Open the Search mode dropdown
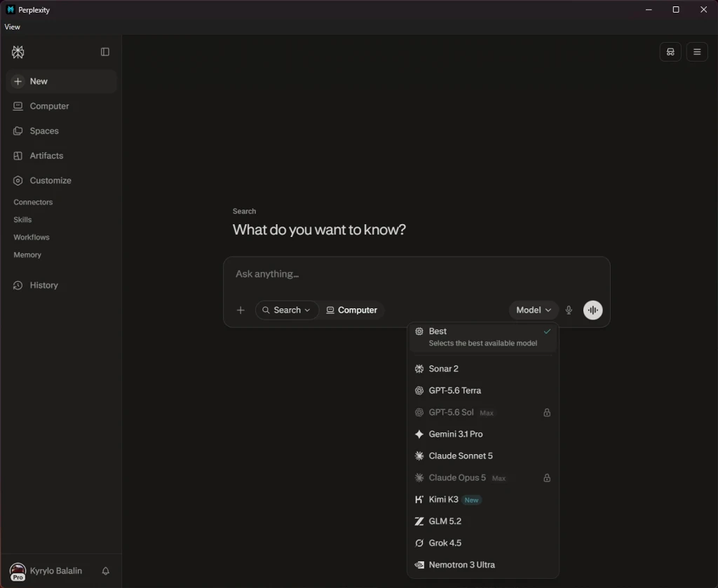Screen dimensions: 718x588 click(x=287, y=310)
